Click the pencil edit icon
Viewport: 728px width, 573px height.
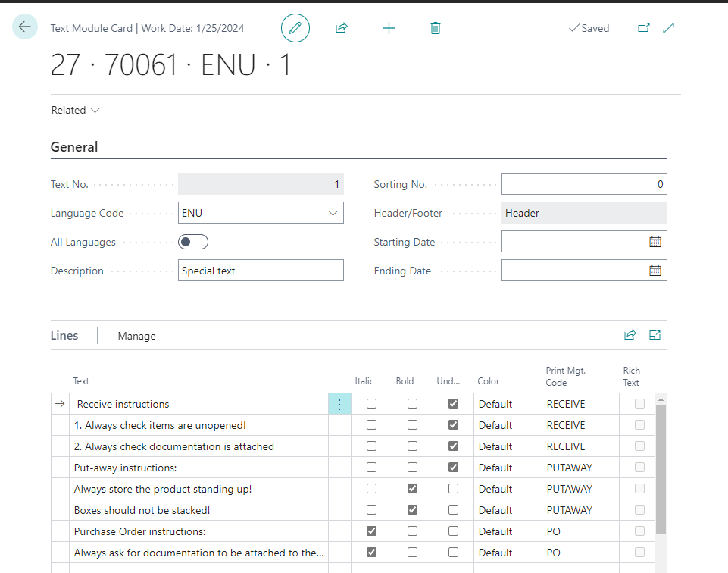pos(295,28)
